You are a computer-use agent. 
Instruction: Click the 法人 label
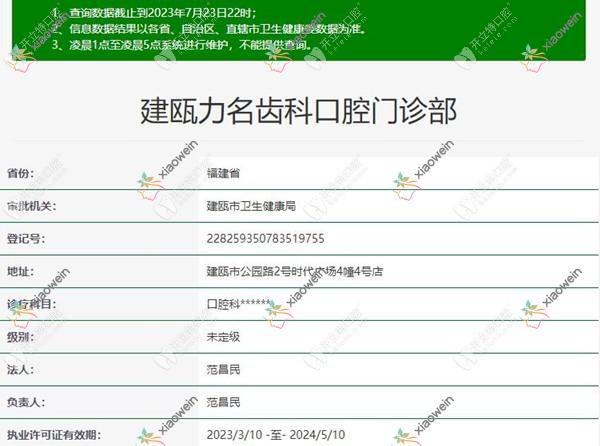(21, 369)
